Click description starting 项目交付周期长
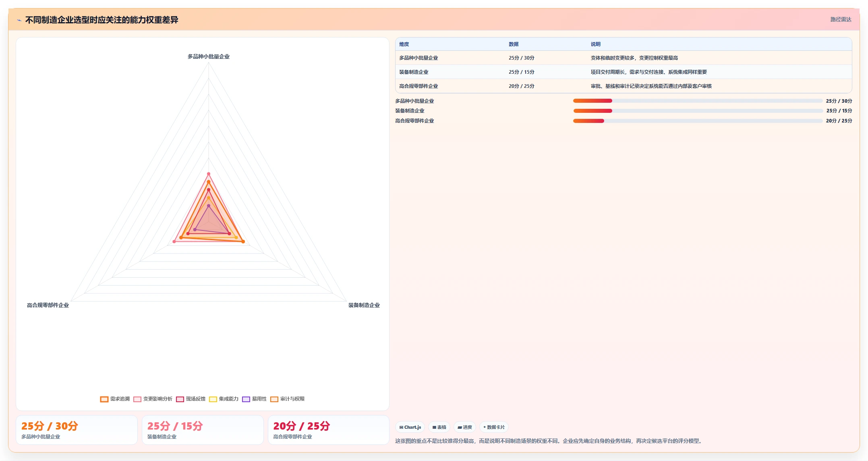 point(649,72)
